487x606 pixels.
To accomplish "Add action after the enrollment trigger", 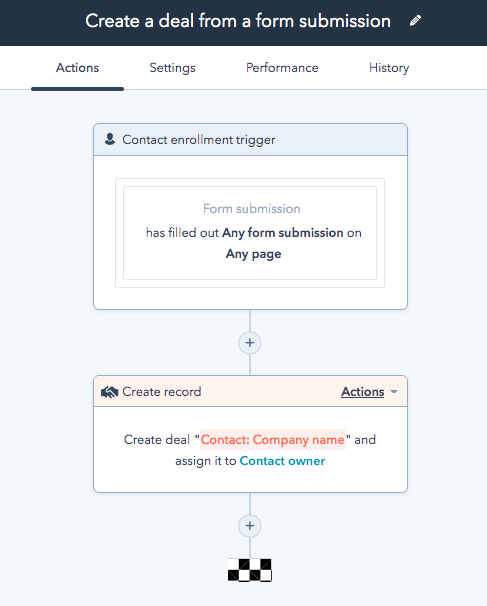I will coord(250,343).
